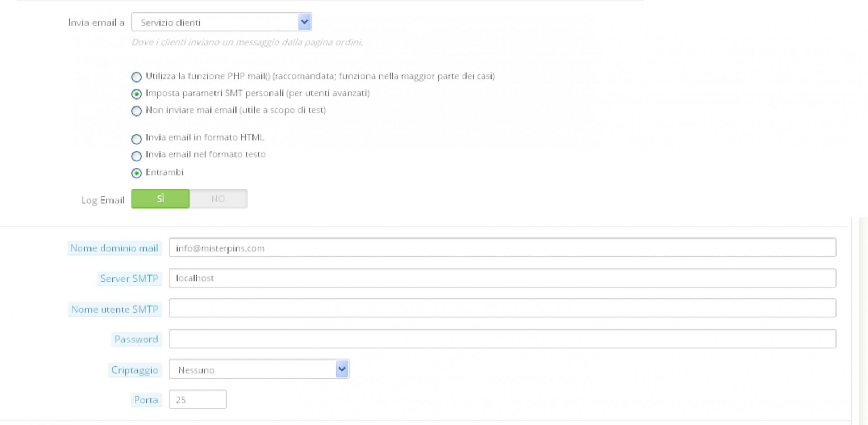The height and width of the screenshot is (425, 868).
Task: Click arrow button on Nessuno select box
Action: 342,369
